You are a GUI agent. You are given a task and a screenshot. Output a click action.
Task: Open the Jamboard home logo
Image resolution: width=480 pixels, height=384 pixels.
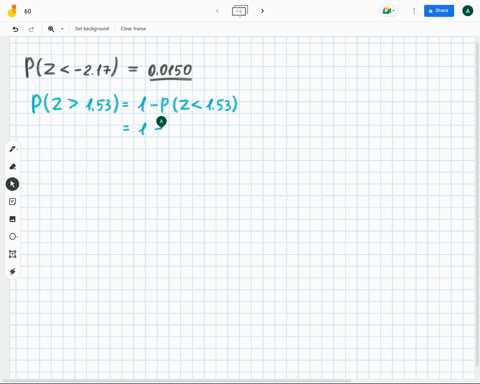[x=12, y=11]
